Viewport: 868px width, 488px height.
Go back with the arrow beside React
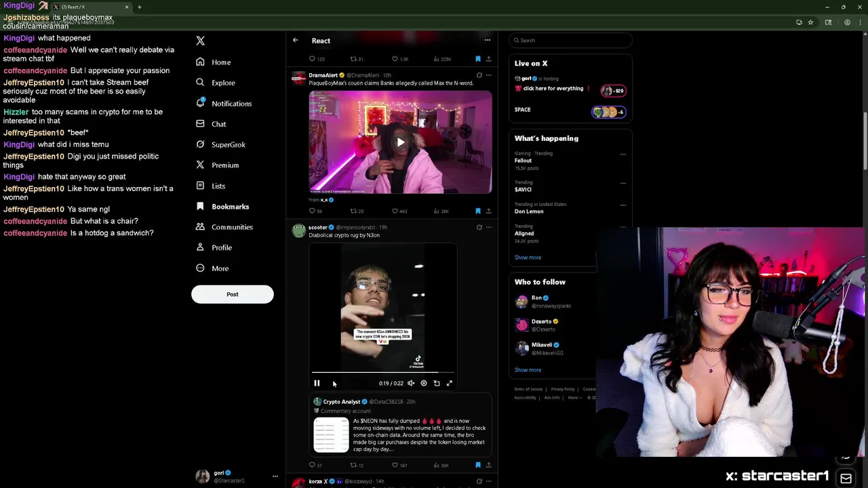[296, 41]
